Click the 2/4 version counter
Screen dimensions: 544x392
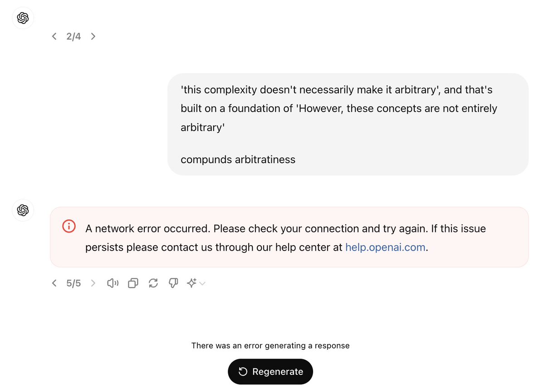pos(74,36)
